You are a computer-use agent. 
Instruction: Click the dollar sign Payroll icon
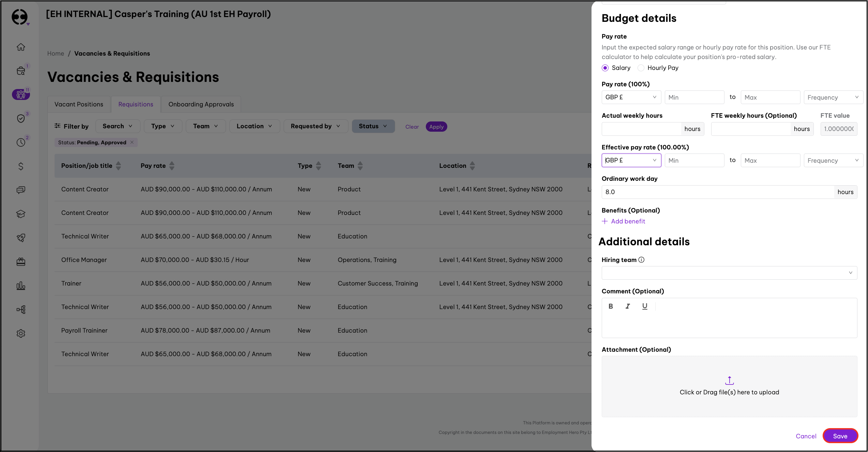click(21, 166)
